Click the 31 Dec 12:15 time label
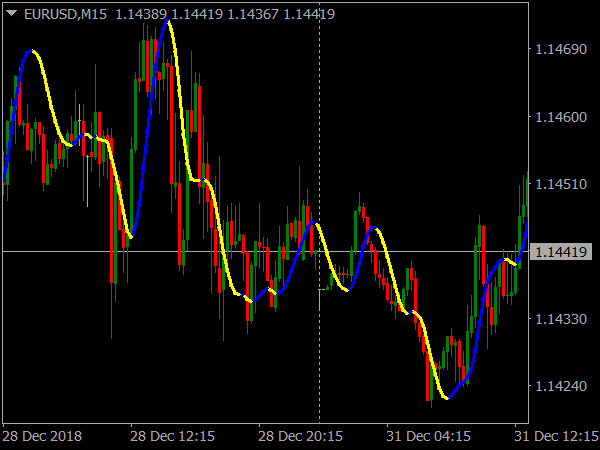 click(556, 436)
